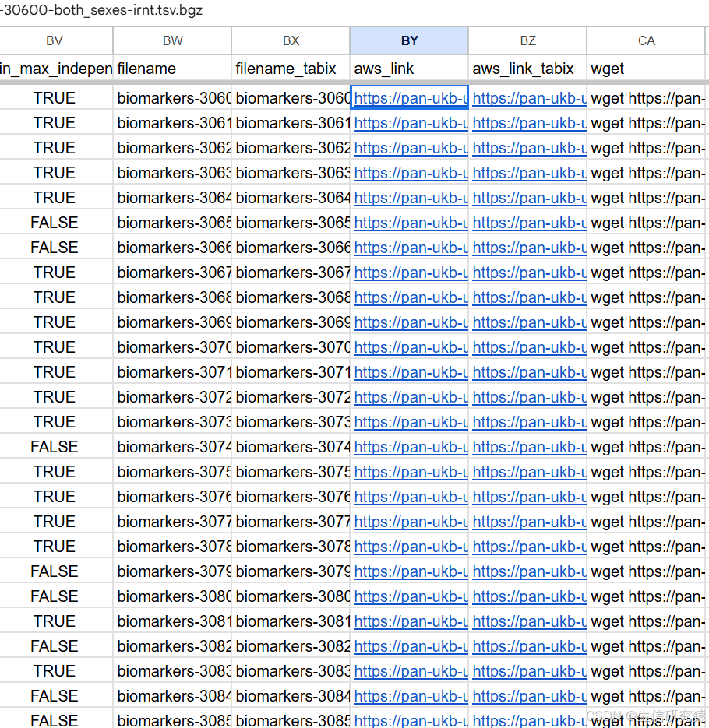Select filename cell biomarkers-3078
Viewport: 709px width, 728px height.
[x=172, y=547]
